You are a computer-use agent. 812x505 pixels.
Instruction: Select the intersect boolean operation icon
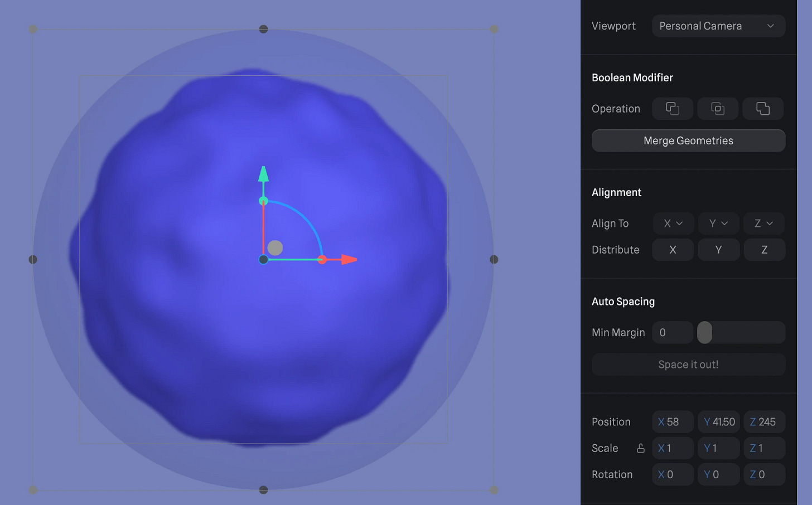click(718, 109)
